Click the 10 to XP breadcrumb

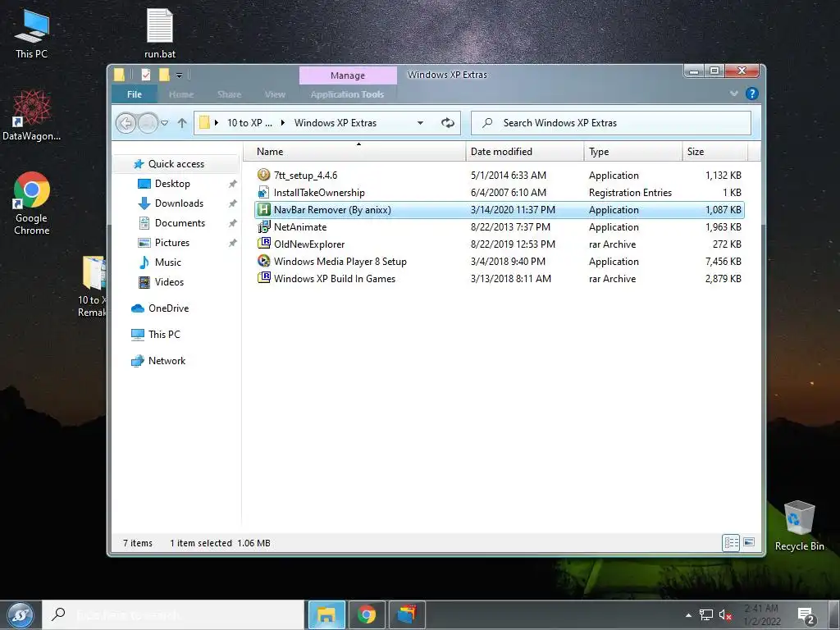pyautogui.click(x=249, y=123)
